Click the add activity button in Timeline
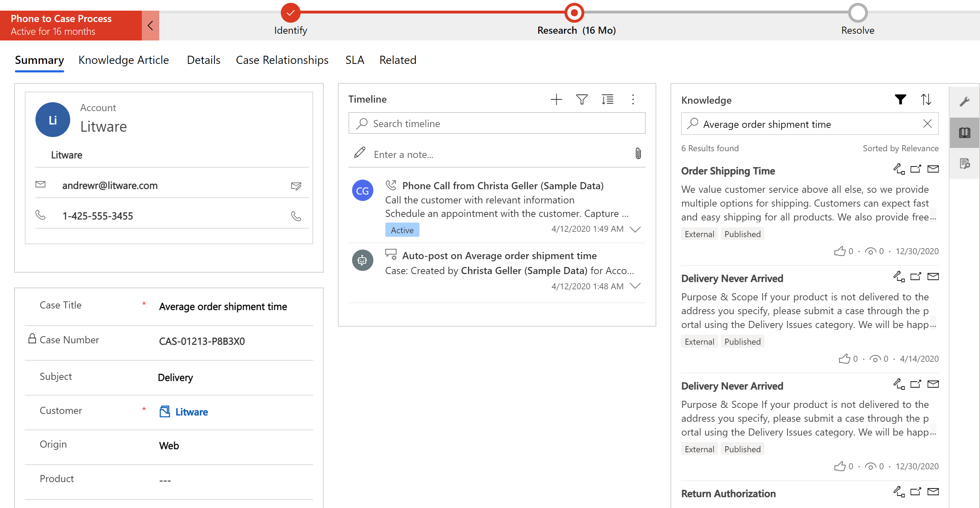Screen dimensions: 980x508 click(x=556, y=98)
